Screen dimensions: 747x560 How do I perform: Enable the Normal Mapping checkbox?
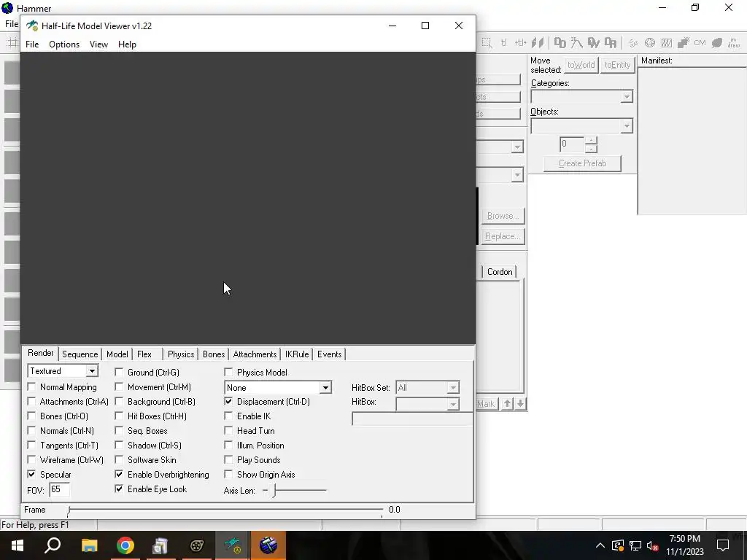pos(31,386)
